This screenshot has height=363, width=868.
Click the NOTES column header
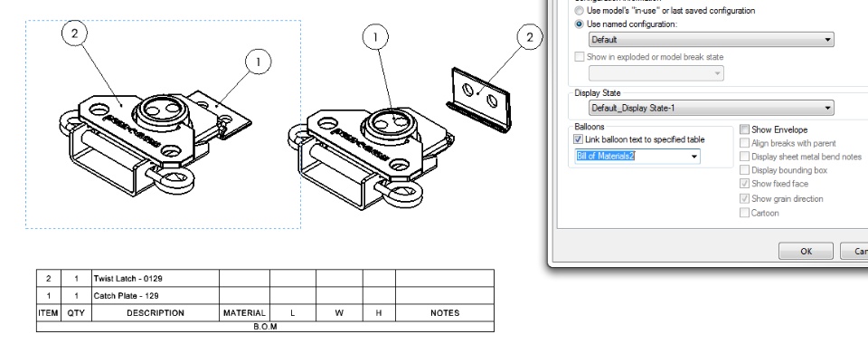445,312
